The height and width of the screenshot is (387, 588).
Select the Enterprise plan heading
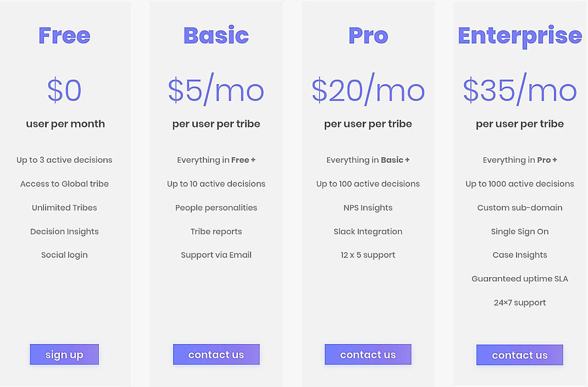tap(519, 35)
